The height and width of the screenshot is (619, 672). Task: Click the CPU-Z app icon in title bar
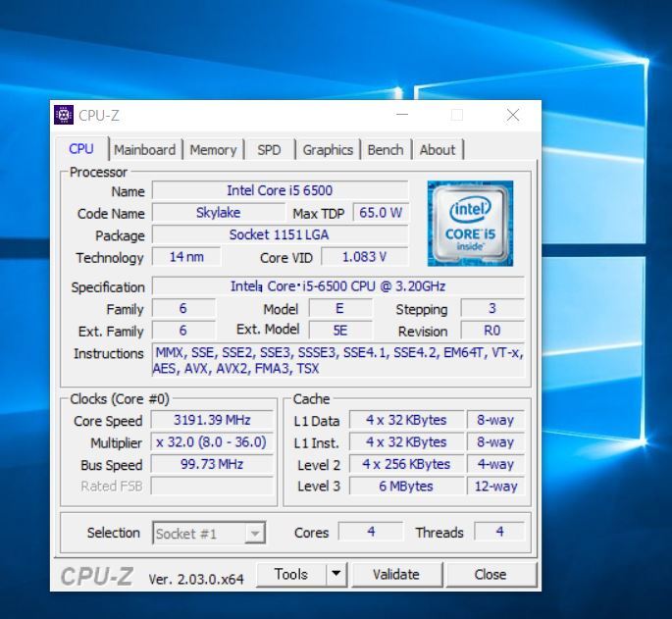[x=64, y=115]
